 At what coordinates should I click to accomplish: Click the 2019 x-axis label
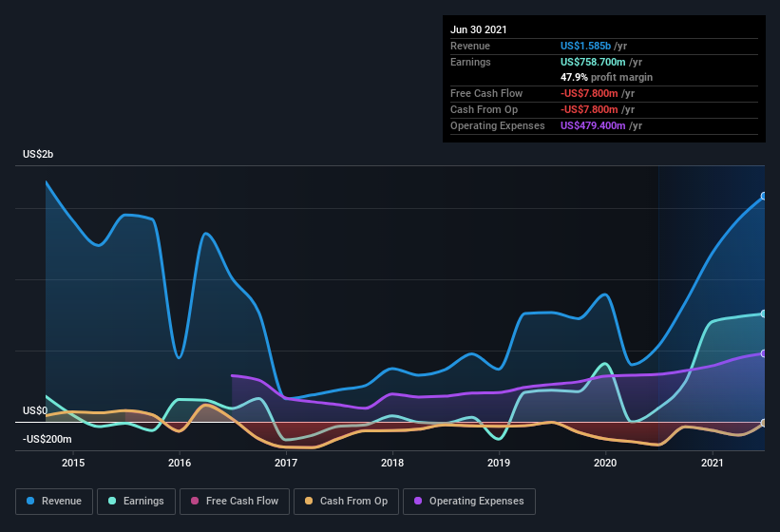pos(499,463)
